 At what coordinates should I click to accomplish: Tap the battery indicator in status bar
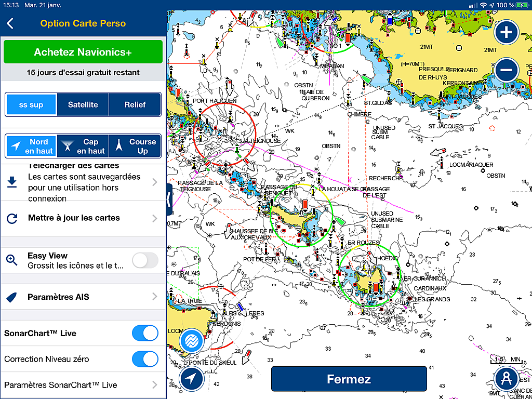[x=522, y=5]
